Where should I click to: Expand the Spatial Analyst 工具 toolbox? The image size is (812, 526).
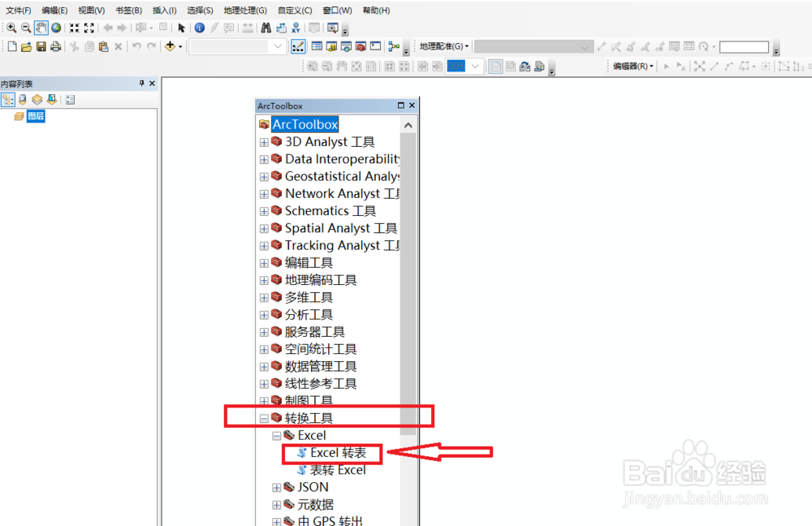tap(264, 229)
